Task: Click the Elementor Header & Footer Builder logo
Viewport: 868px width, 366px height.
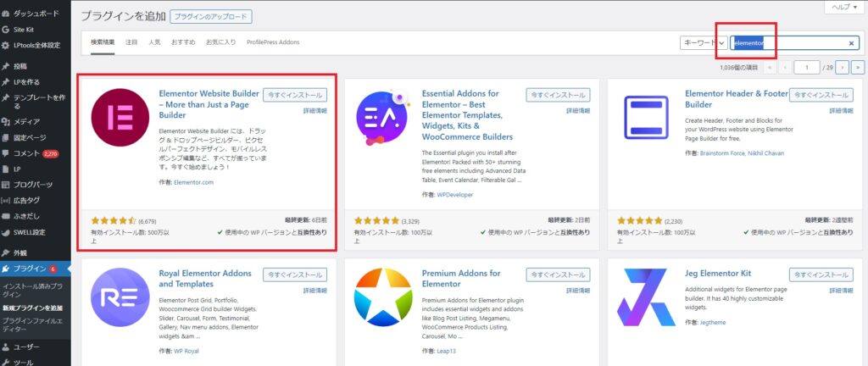Action: tap(646, 117)
